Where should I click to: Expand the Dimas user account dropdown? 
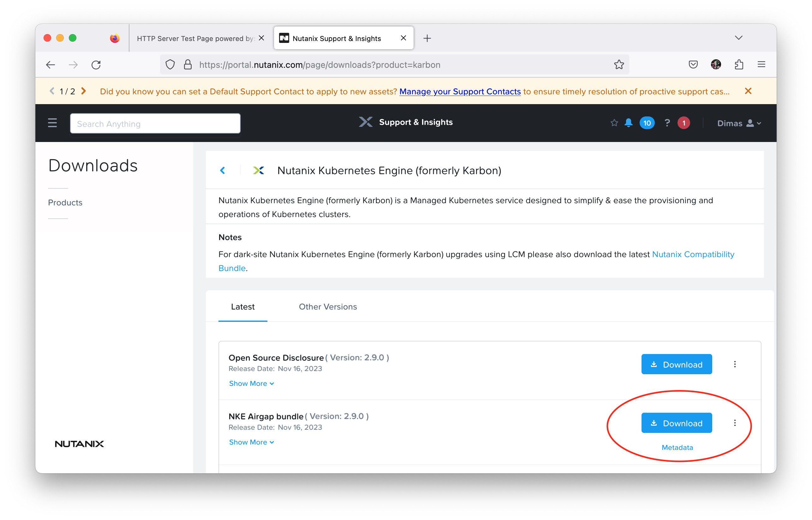pyautogui.click(x=739, y=123)
